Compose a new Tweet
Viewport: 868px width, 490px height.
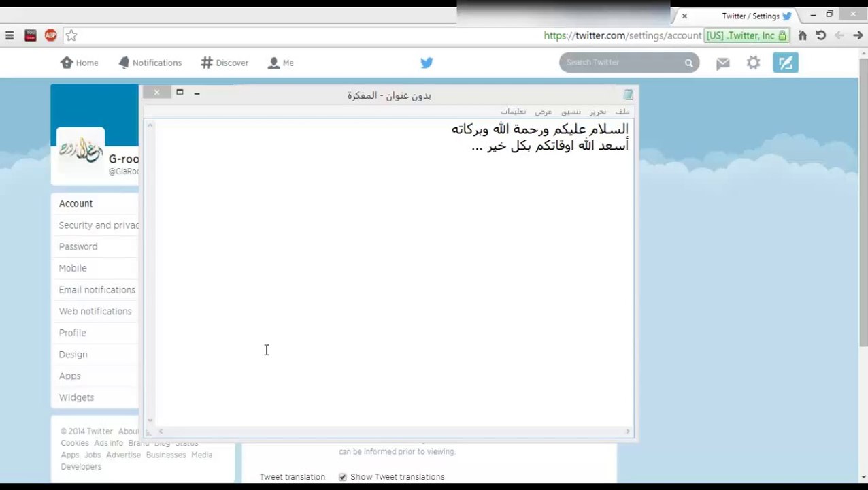coord(786,63)
